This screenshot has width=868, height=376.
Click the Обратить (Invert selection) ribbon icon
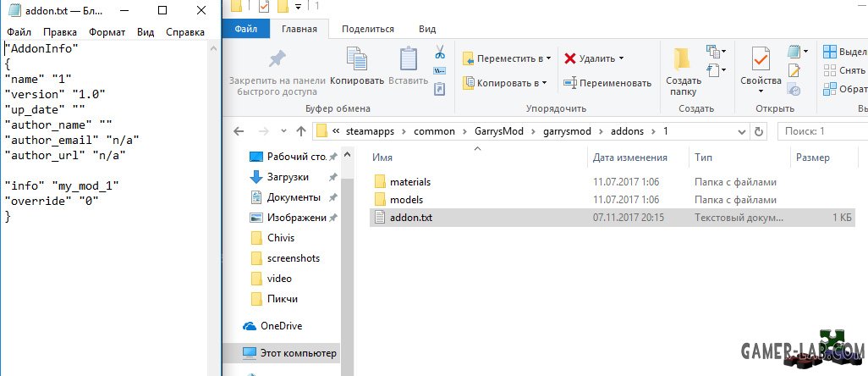click(x=830, y=89)
